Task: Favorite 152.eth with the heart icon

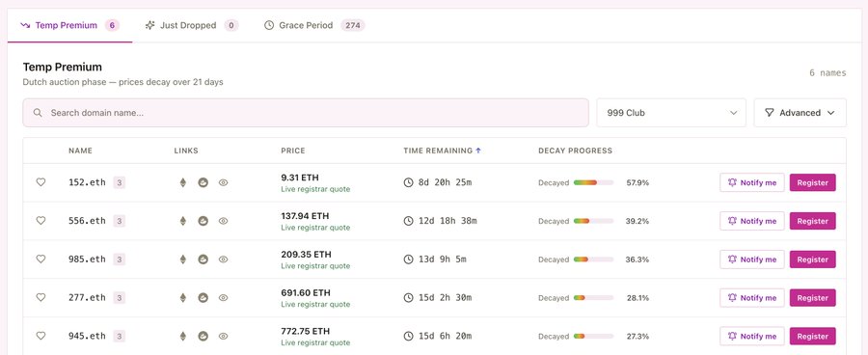Action: pyautogui.click(x=41, y=182)
